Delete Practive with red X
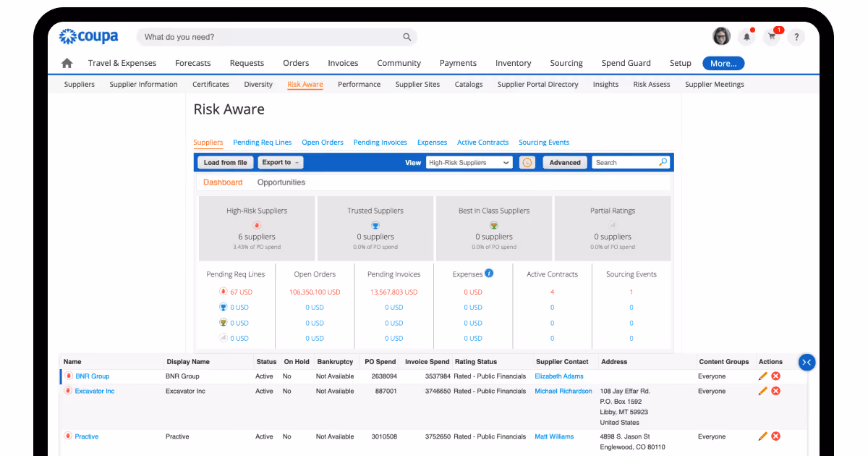Screen dimensions: 868x456 pos(775,436)
